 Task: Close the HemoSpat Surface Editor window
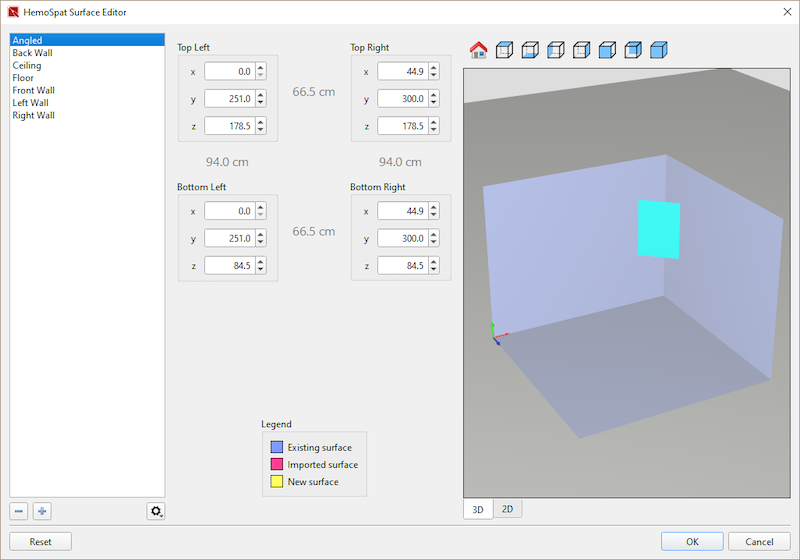787,12
